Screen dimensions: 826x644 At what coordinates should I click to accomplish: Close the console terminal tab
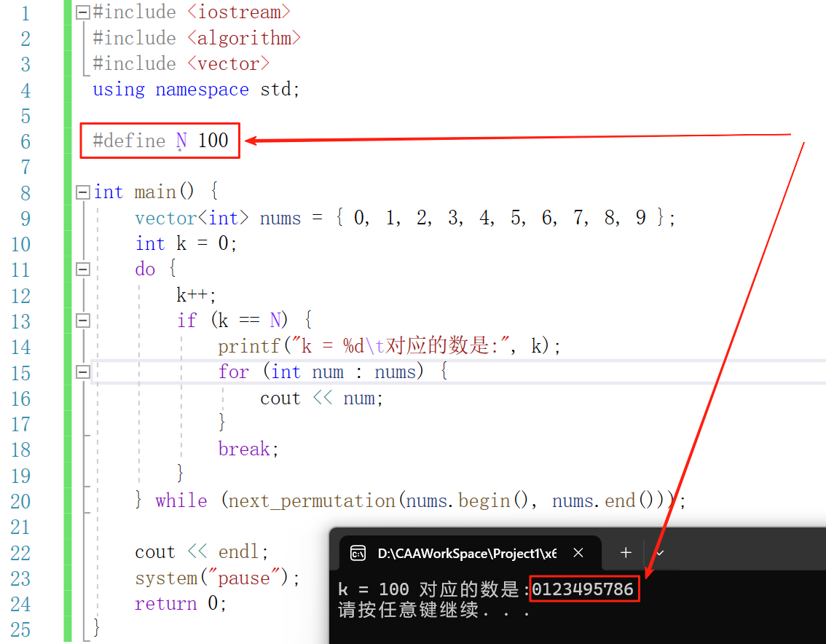(578, 553)
